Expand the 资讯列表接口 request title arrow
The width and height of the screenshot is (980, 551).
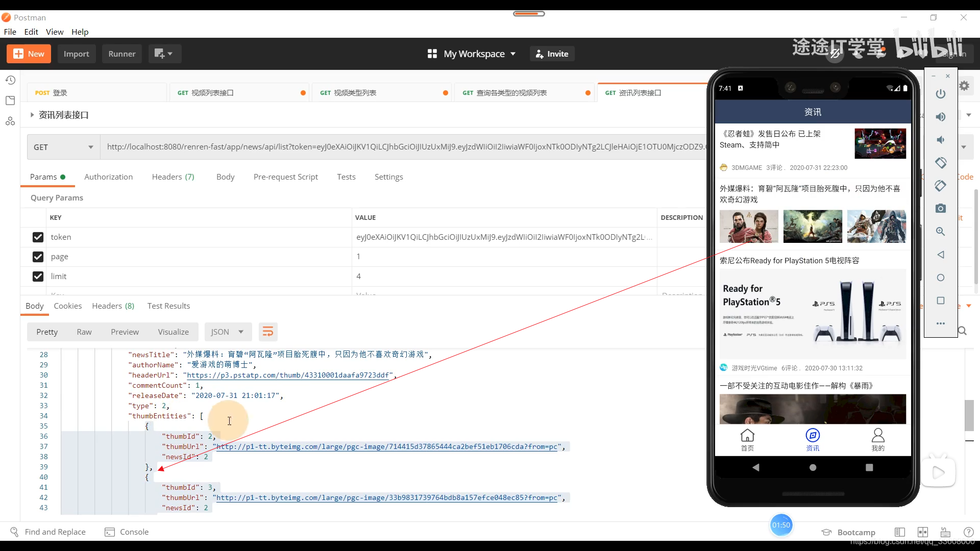(32, 115)
